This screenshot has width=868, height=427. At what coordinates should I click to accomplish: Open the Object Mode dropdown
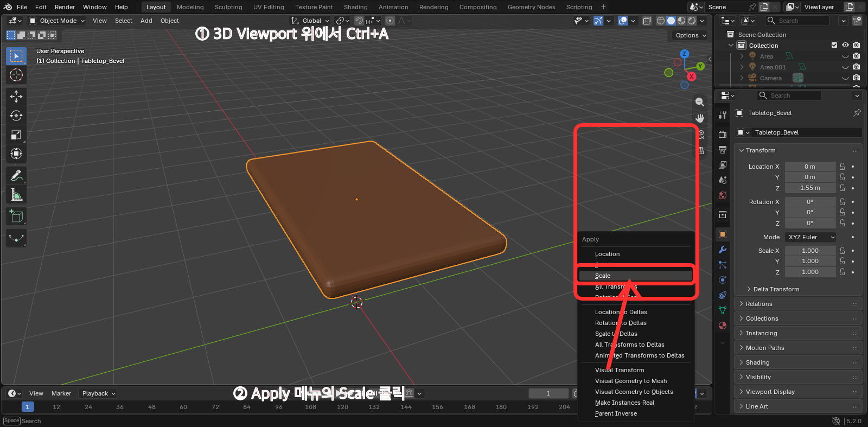point(57,21)
